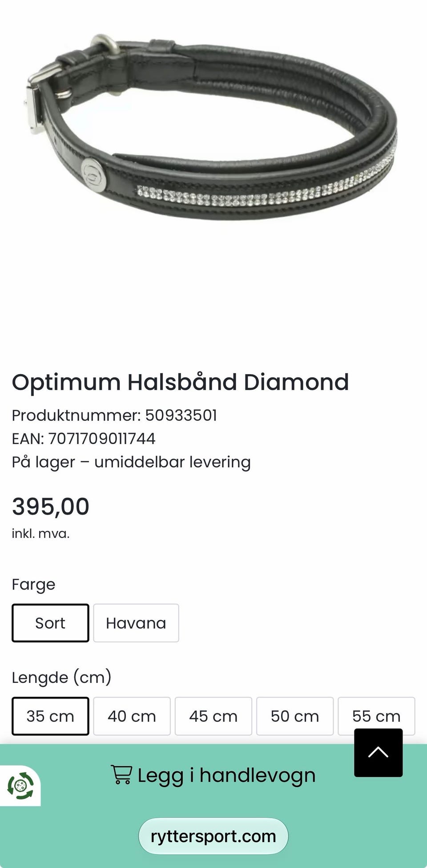Viewport: 427px width, 868px height.
Task: Open the ryttersport.com address pill
Action: 213,836
